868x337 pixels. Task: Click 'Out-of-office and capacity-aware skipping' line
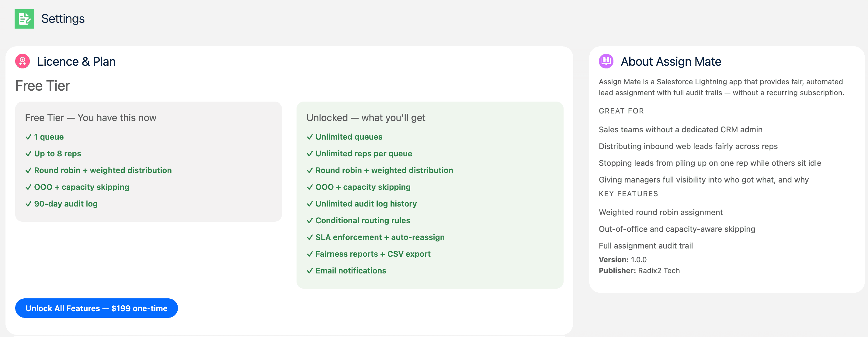[x=677, y=229]
